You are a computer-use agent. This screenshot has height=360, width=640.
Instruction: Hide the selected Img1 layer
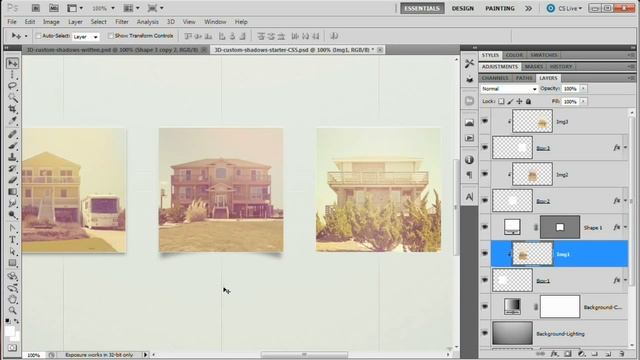point(484,253)
